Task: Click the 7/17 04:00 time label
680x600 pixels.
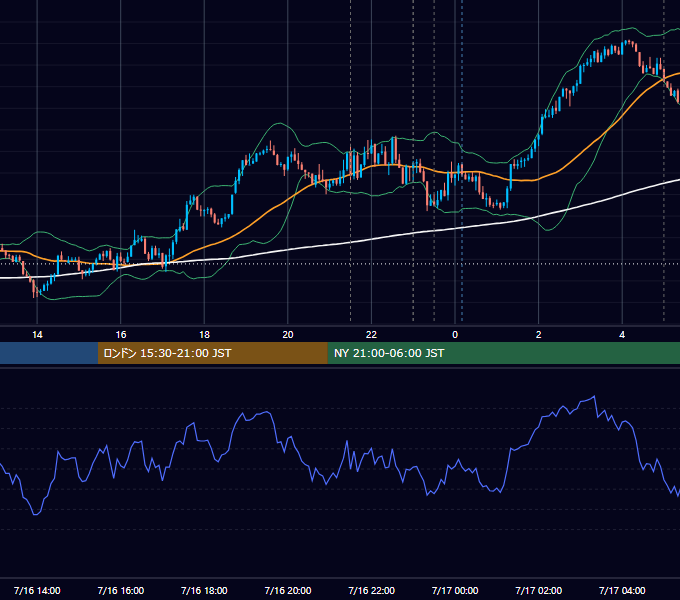Action: (x=622, y=590)
